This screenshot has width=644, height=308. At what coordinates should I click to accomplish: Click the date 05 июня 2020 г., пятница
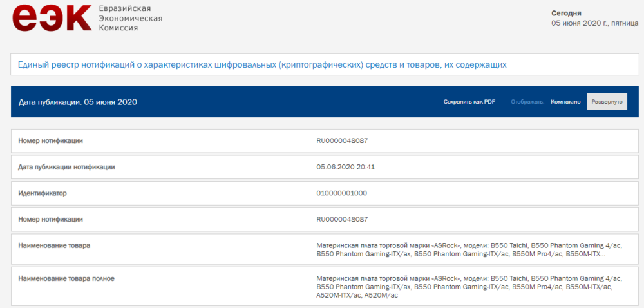click(594, 23)
